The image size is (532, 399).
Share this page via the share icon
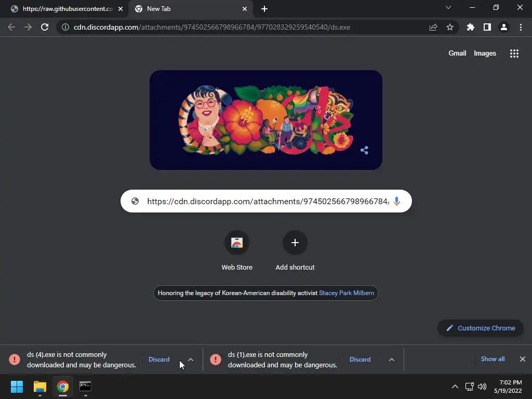[433, 27]
